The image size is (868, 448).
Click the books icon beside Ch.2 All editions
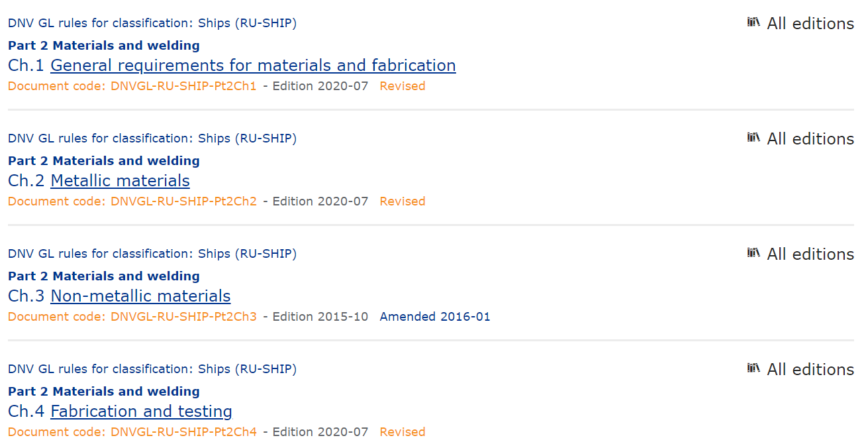click(x=753, y=138)
